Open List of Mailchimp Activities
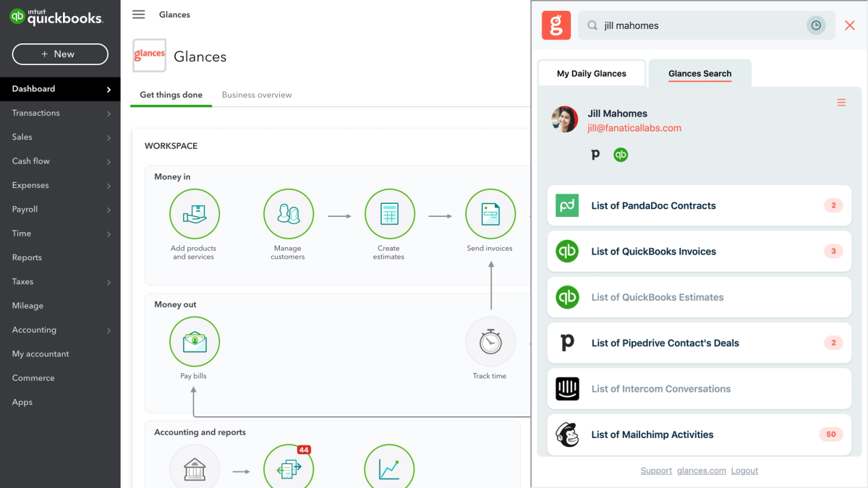This screenshot has height=488, width=868. pyautogui.click(x=699, y=435)
